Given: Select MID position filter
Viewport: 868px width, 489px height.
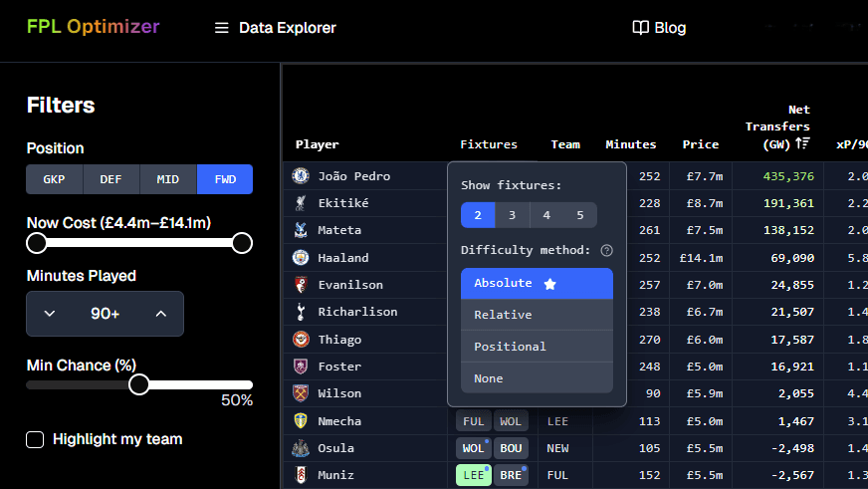Looking at the screenshot, I should tap(168, 179).
